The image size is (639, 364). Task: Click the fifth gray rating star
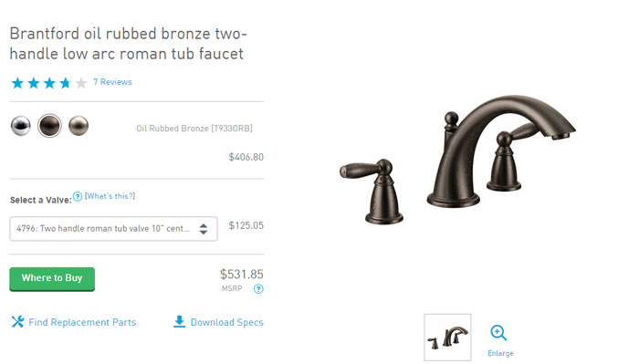(81, 83)
